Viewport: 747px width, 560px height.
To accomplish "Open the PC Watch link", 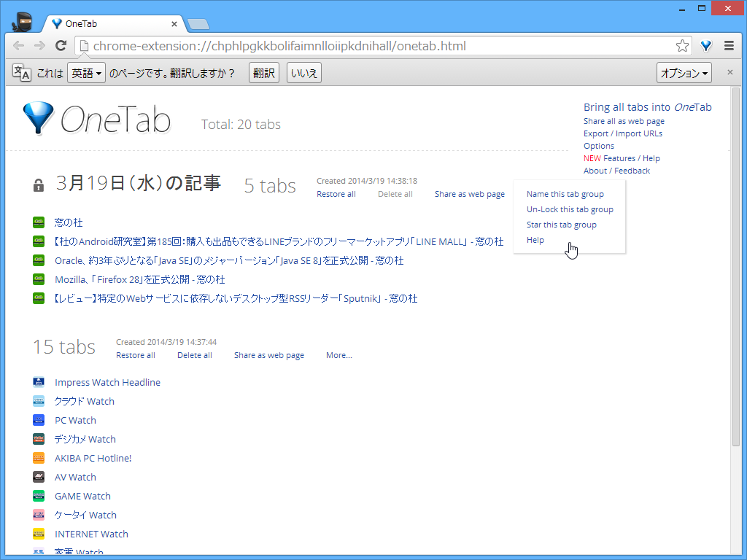I will pos(75,421).
